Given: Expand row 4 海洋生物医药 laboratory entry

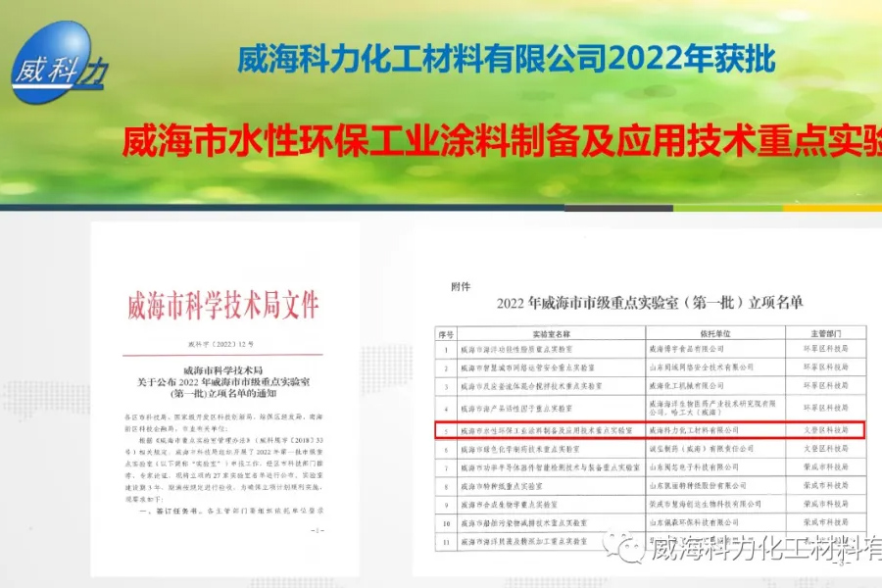Looking at the screenshot, I should (647, 409).
